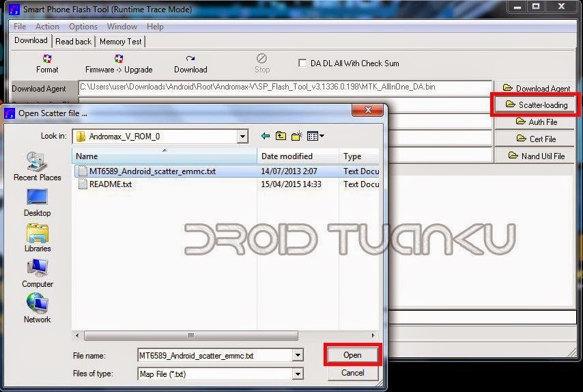Switch to the Read back tab
This screenshot has width=583, height=392.
(x=73, y=41)
